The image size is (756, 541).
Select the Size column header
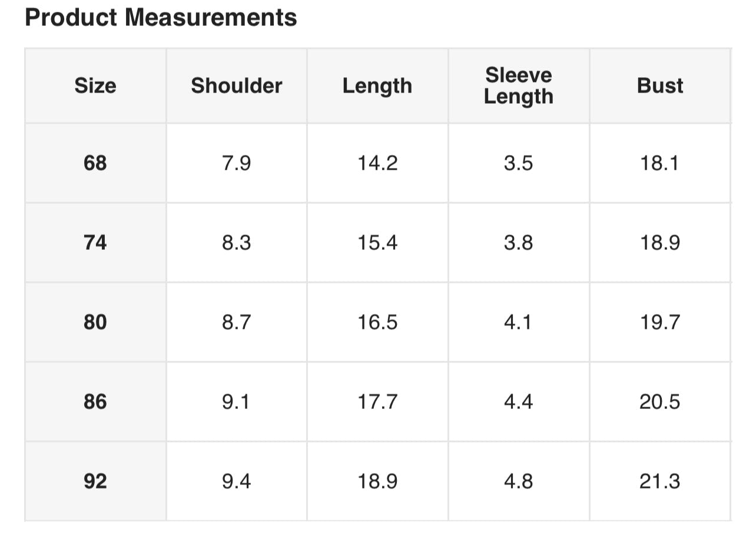(x=95, y=86)
